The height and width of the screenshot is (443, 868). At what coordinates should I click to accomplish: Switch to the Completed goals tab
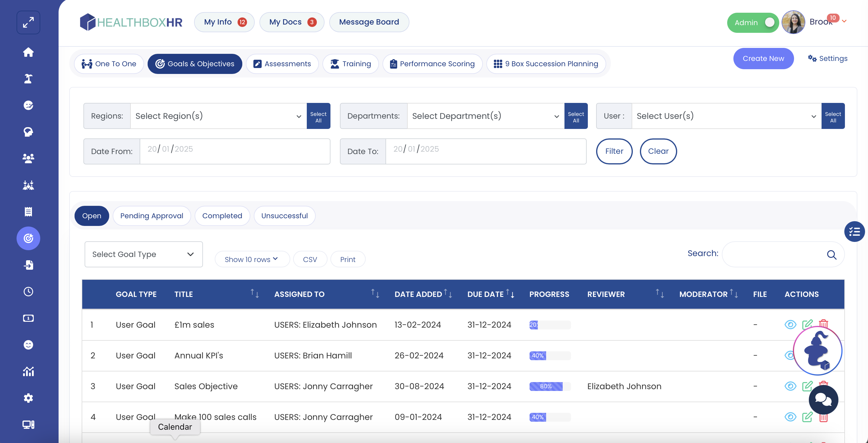pos(222,216)
